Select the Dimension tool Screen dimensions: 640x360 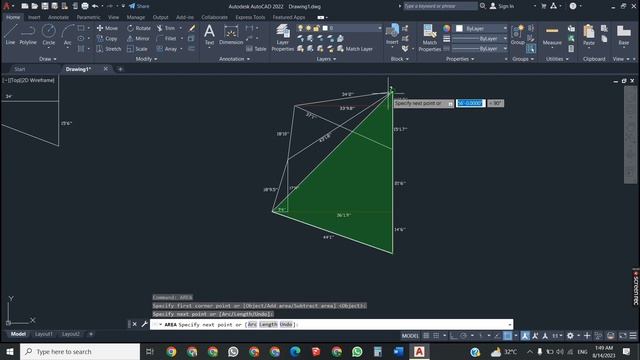231,34
